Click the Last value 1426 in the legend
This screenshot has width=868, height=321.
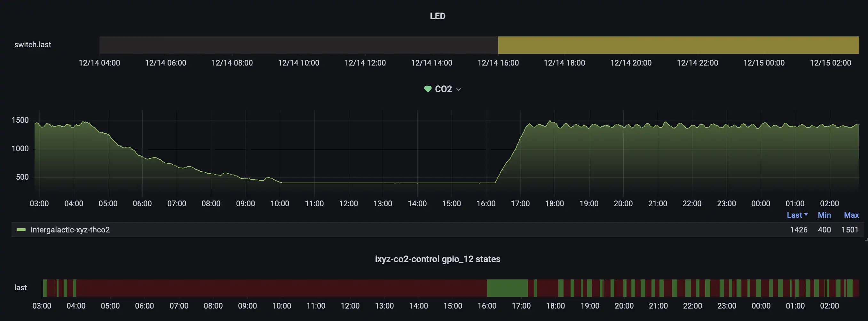coord(799,230)
